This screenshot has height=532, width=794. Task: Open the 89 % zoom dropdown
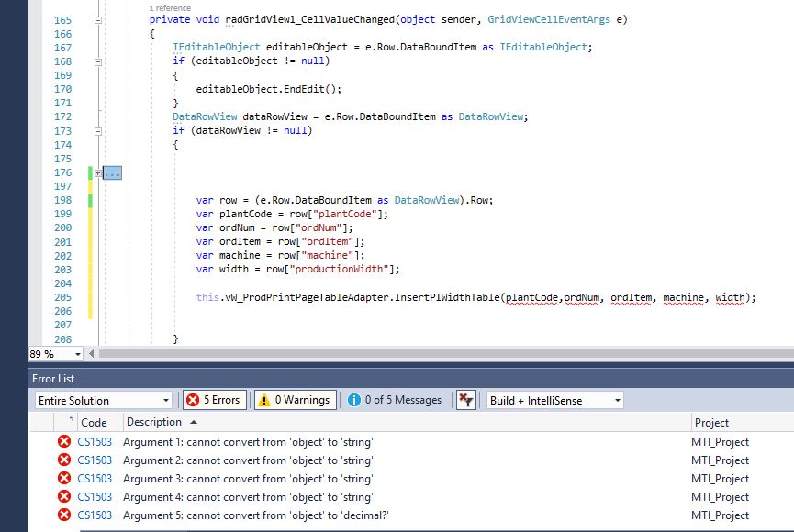point(77,354)
